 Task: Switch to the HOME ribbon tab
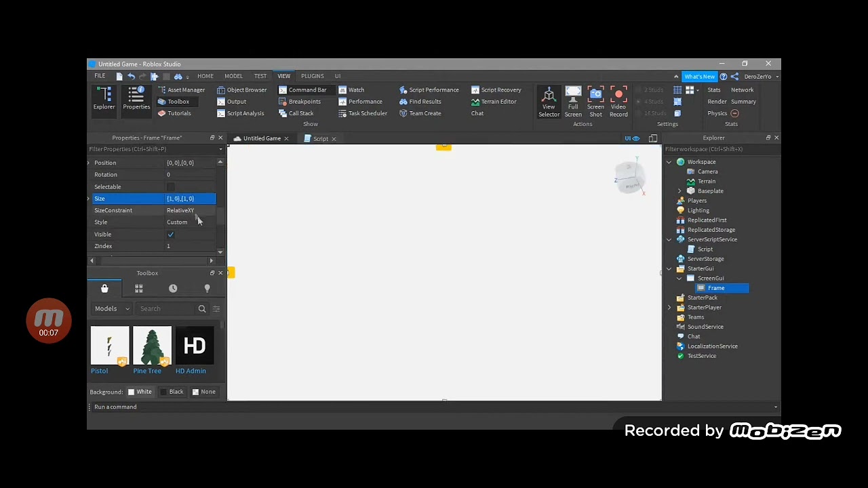tap(205, 76)
